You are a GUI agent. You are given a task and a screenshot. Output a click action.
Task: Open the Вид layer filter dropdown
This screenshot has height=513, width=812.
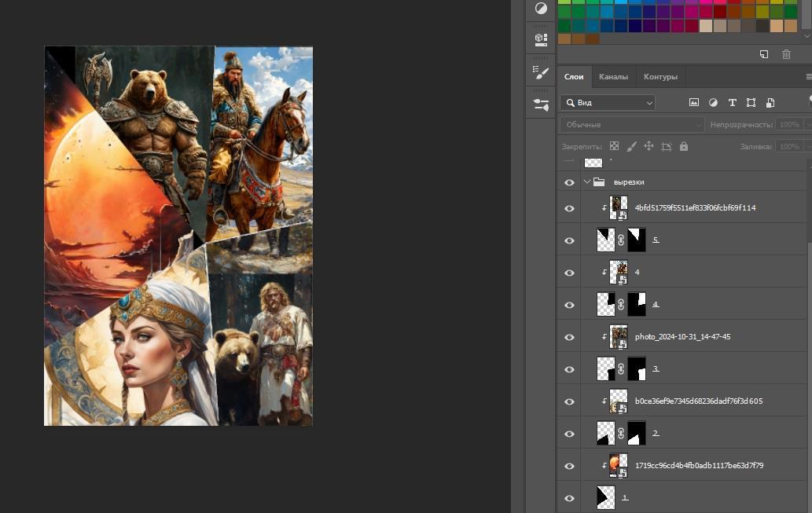608,103
